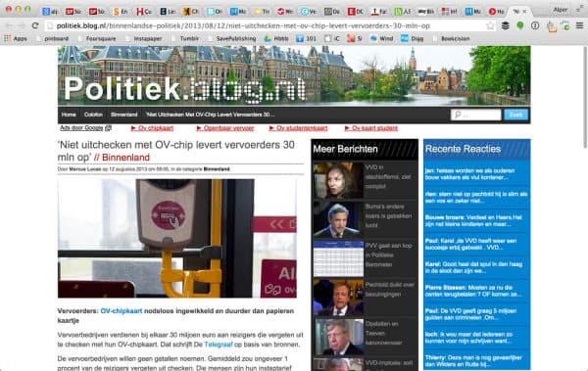Open the Tumblr bookmark
588x371 pixels.
tap(185, 38)
